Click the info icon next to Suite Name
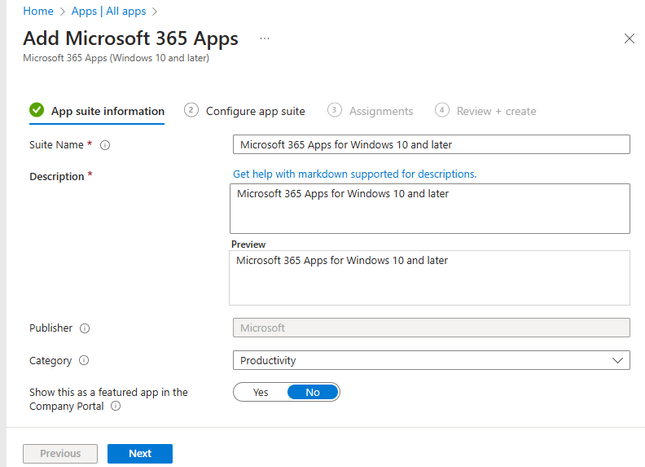The height and width of the screenshot is (467, 645). (105, 145)
